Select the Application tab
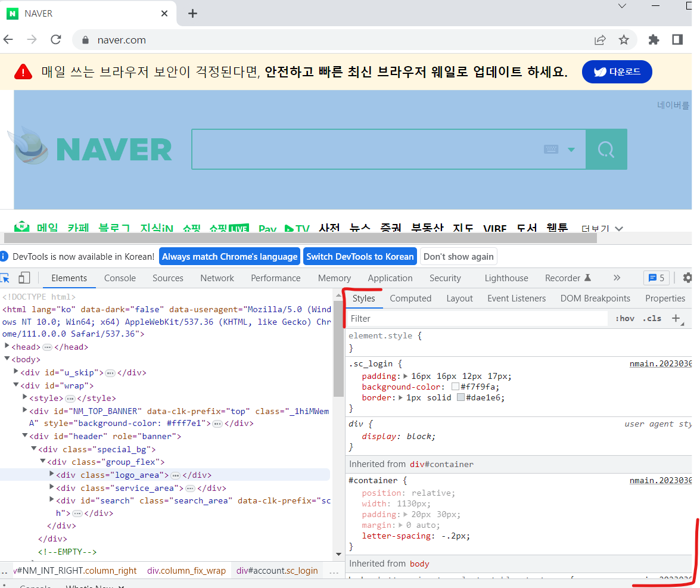The width and height of the screenshot is (700, 588). tap(390, 278)
